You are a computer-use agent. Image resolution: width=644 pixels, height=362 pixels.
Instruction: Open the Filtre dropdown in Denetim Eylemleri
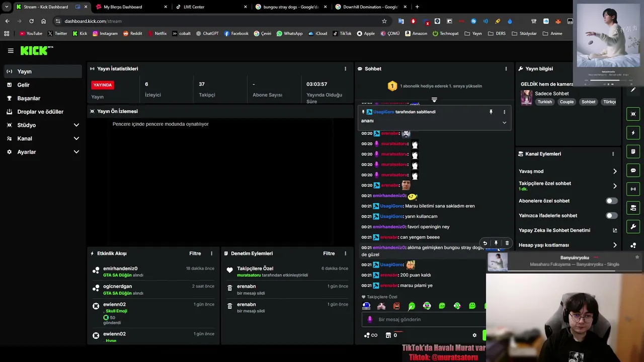coord(329,253)
